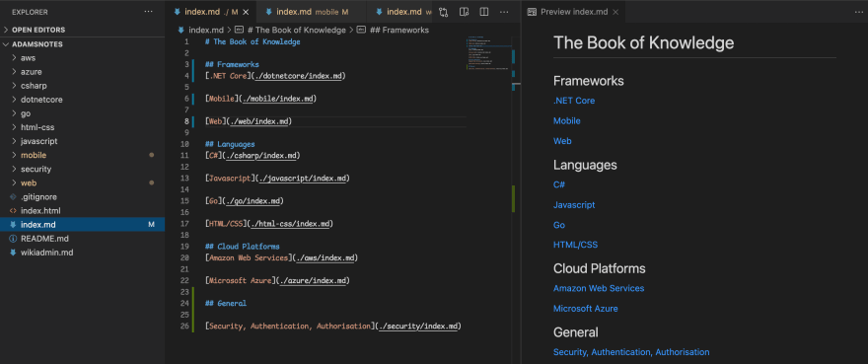Viewport: 868px width, 364px height.
Task: Click '## Cloud Platforms' line in editor
Action: (242, 247)
